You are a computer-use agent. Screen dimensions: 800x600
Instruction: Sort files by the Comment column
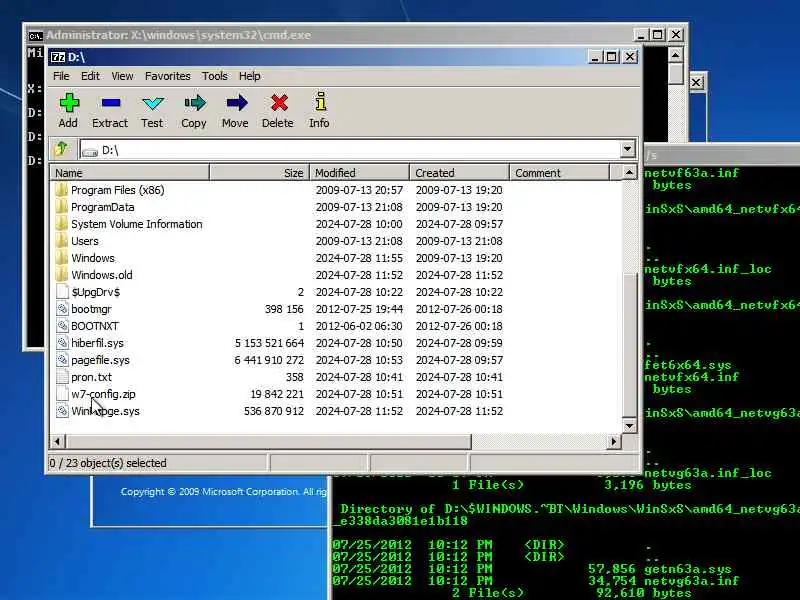(559, 172)
